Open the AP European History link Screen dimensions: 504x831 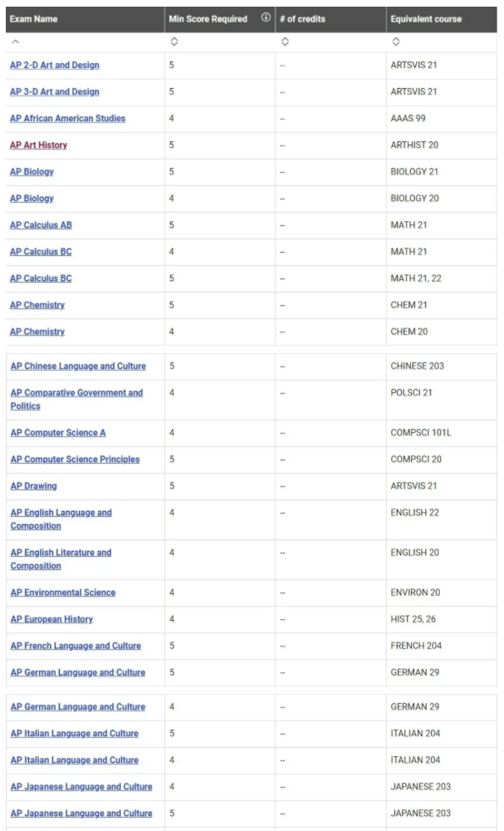(x=51, y=619)
